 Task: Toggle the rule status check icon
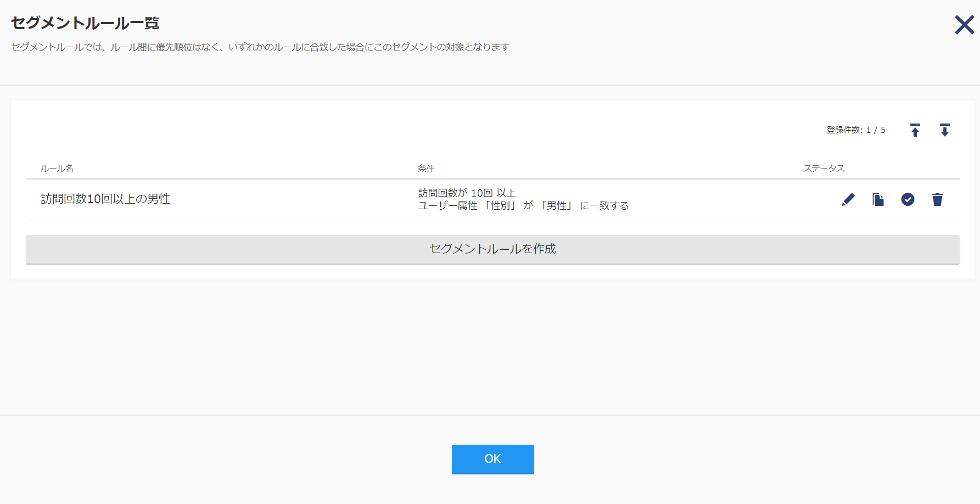(908, 199)
